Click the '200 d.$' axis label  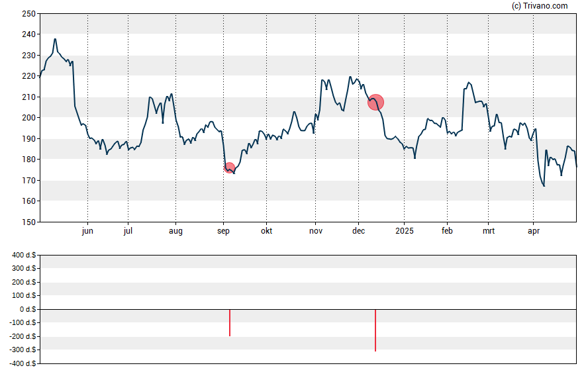[x=24, y=282]
